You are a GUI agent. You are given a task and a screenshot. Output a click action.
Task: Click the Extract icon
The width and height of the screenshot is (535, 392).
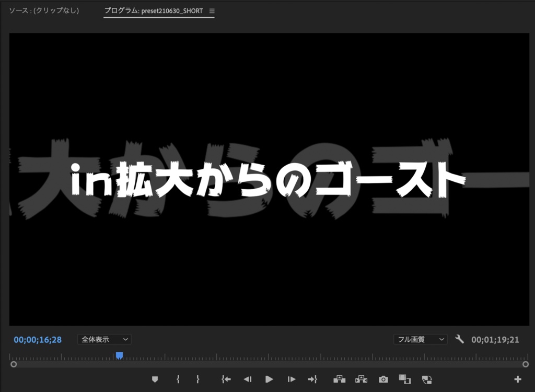pyautogui.click(x=360, y=379)
